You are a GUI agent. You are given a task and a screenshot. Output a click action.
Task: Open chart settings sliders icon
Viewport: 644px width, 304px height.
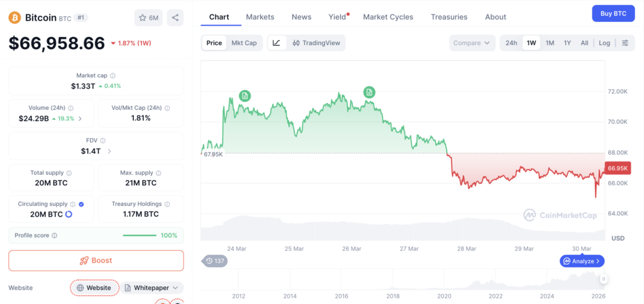coord(625,43)
